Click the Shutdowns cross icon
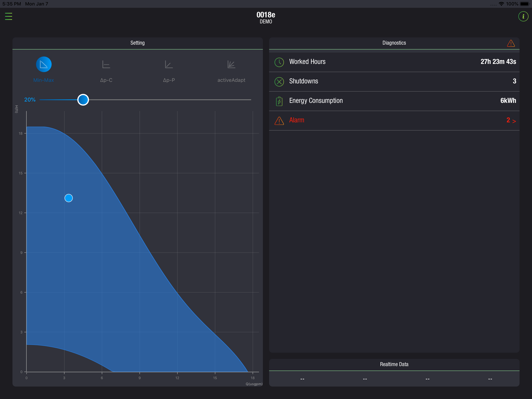This screenshot has height=399, width=532. 279,82
